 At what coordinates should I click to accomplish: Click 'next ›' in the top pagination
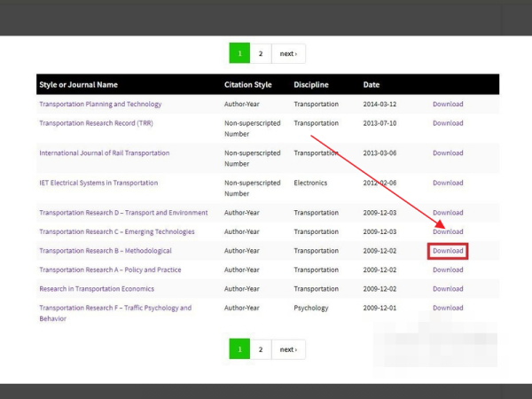[288, 53]
